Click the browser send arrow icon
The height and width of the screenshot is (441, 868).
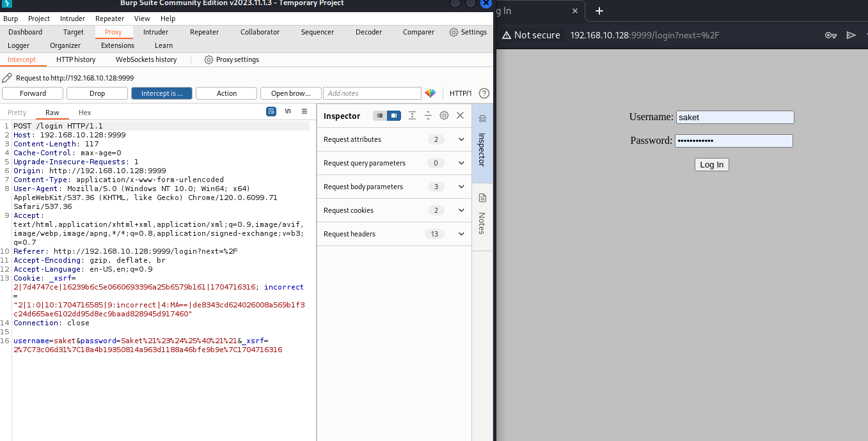(x=851, y=35)
